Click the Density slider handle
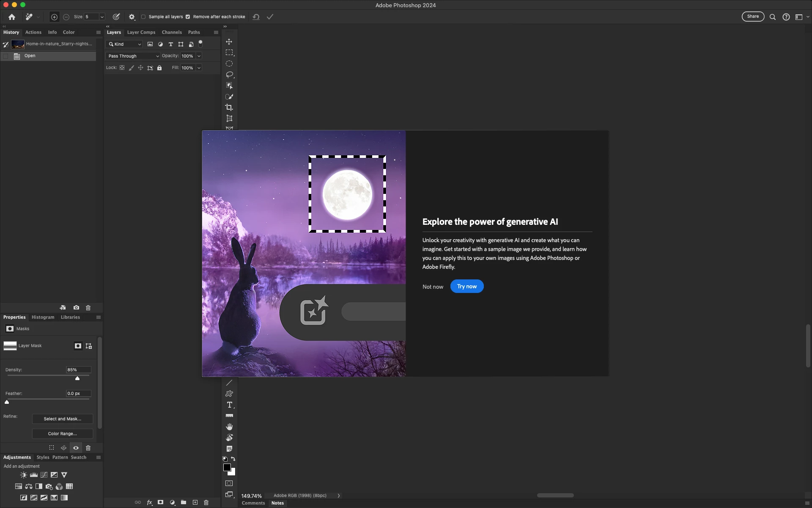 coord(77,378)
